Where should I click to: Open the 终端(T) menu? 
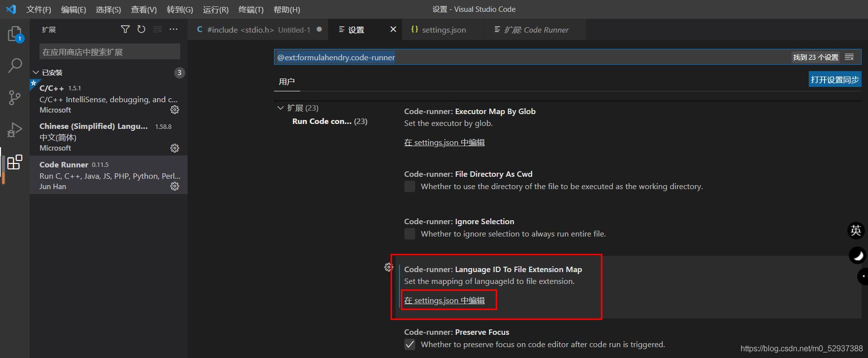251,9
